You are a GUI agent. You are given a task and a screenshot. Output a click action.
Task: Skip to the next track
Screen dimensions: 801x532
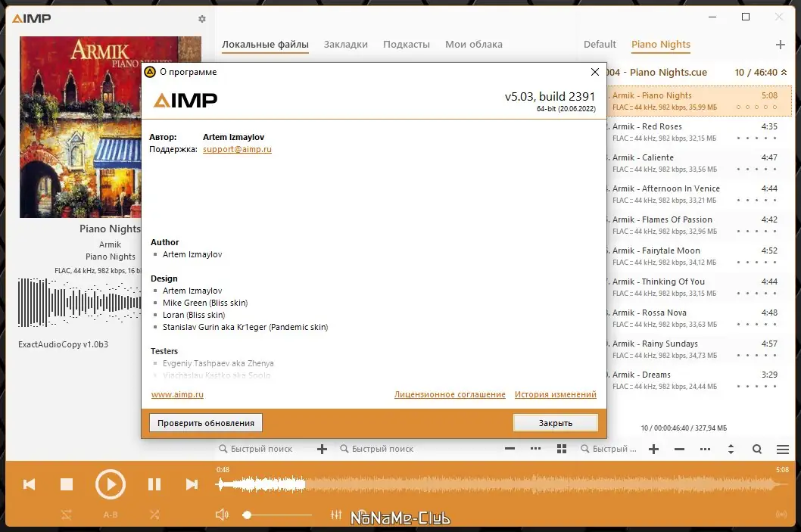point(192,484)
